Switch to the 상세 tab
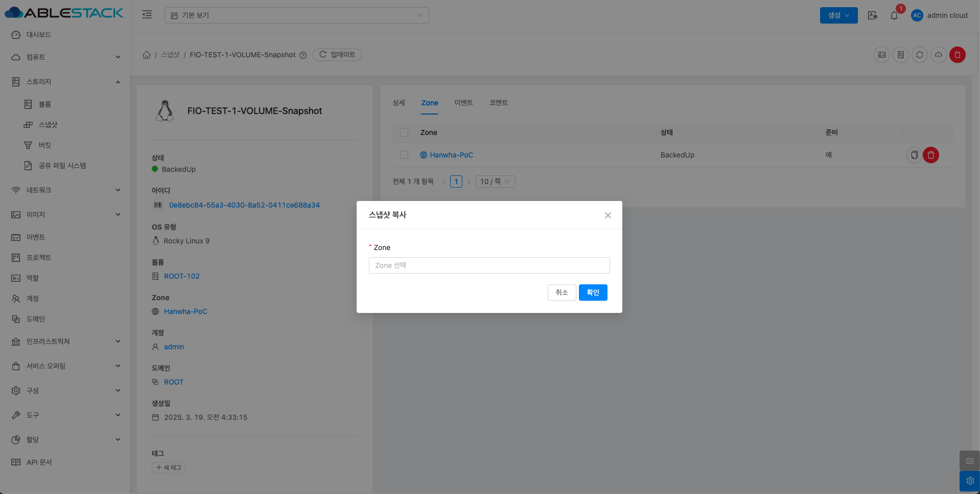Screen dimensions: 980x494 (x=399, y=103)
